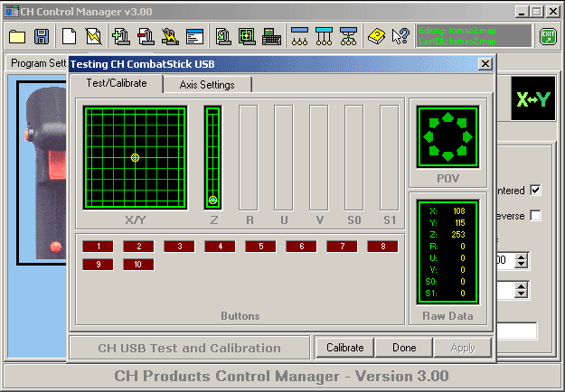Image resolution: width=565 pixels, height=392 pixels.
Task: Click button indicator 1
Action: click(98, 247)
